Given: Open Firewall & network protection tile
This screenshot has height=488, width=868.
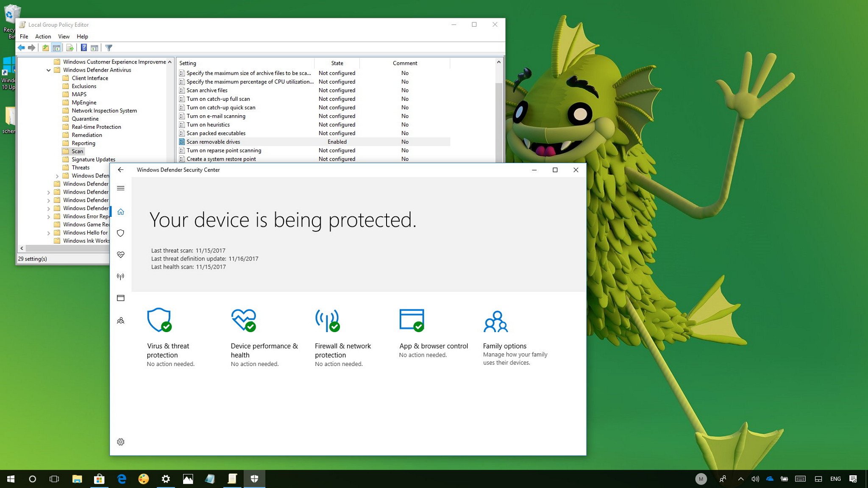Looking at the screenshot, I should (x=343, y=338).
